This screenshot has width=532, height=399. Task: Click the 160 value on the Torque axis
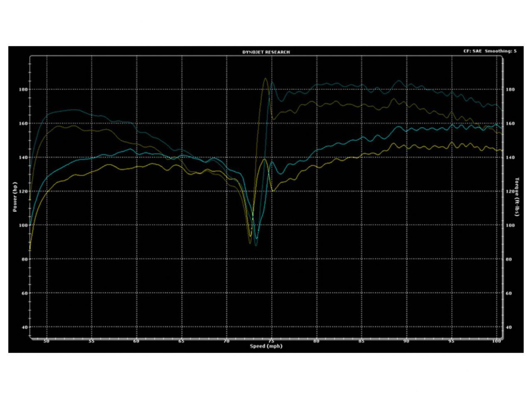(510, 123)
